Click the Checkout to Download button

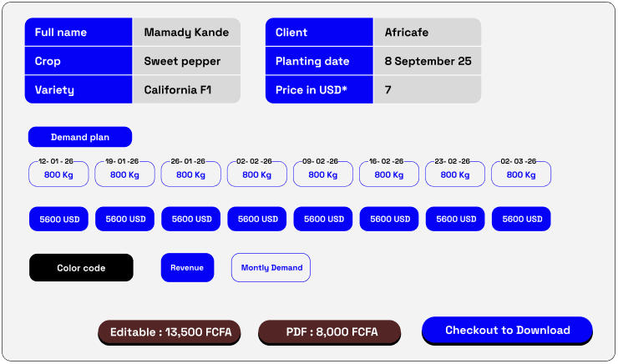[507, 330]
